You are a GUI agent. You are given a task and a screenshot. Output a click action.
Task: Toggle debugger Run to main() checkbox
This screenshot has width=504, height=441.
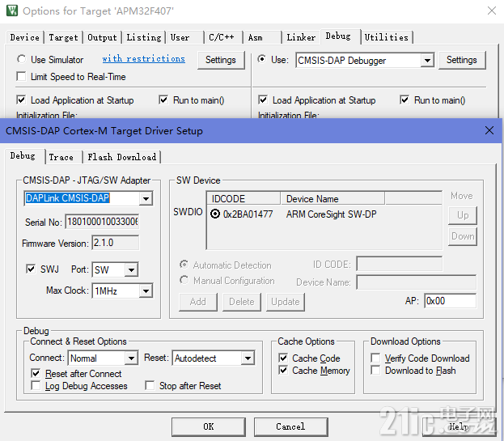point(404,100)
